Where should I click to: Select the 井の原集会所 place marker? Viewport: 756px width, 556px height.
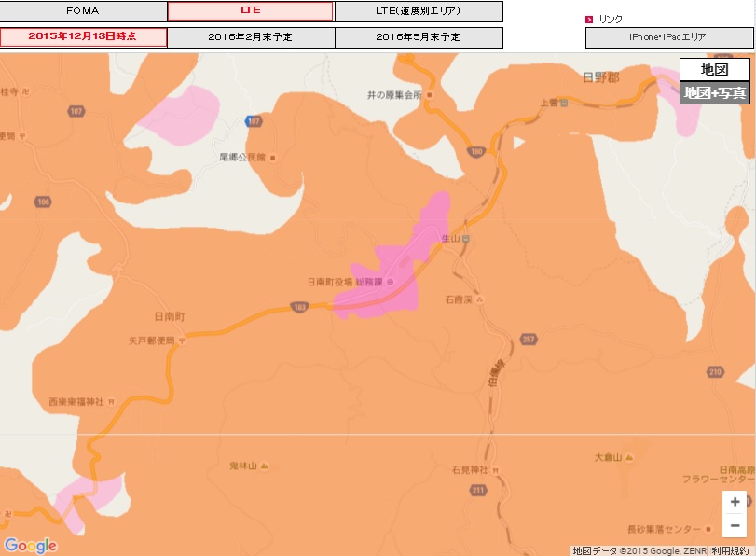(x=430, y=95)
